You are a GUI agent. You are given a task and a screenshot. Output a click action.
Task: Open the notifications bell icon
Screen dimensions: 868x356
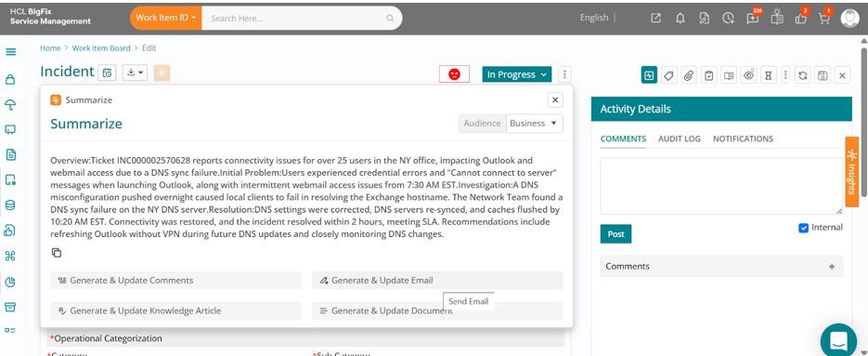[680, 19]
